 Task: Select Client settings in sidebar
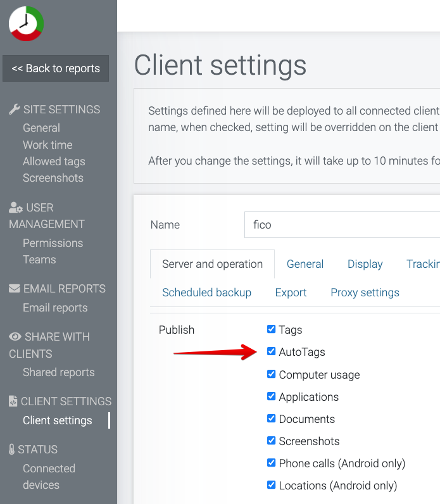point(58,420)
